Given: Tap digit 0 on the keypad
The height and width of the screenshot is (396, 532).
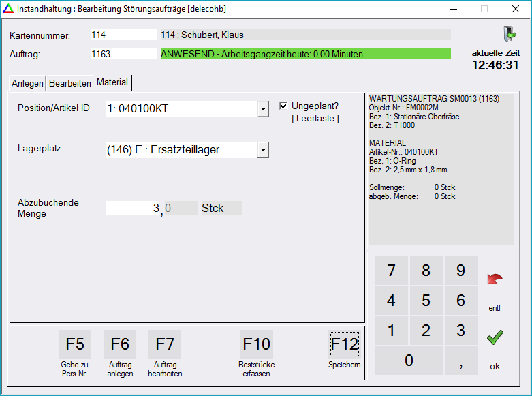Looking at the screenshot, I should (409, 361).
